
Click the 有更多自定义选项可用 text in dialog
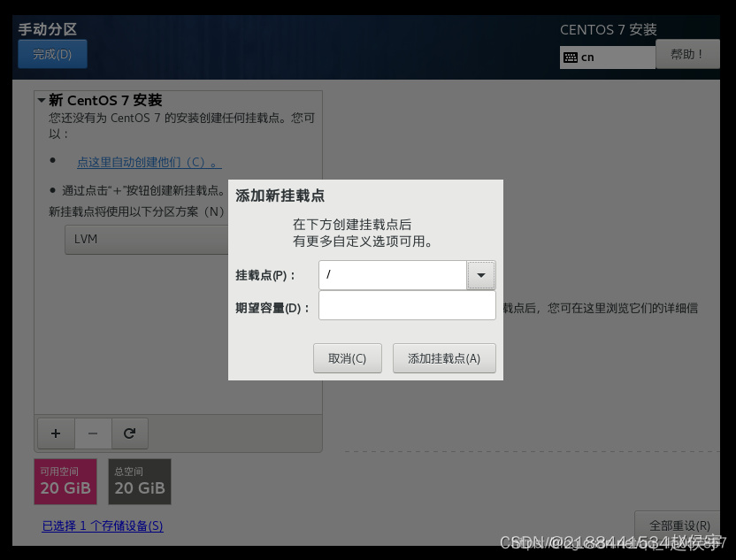[363, 242]
